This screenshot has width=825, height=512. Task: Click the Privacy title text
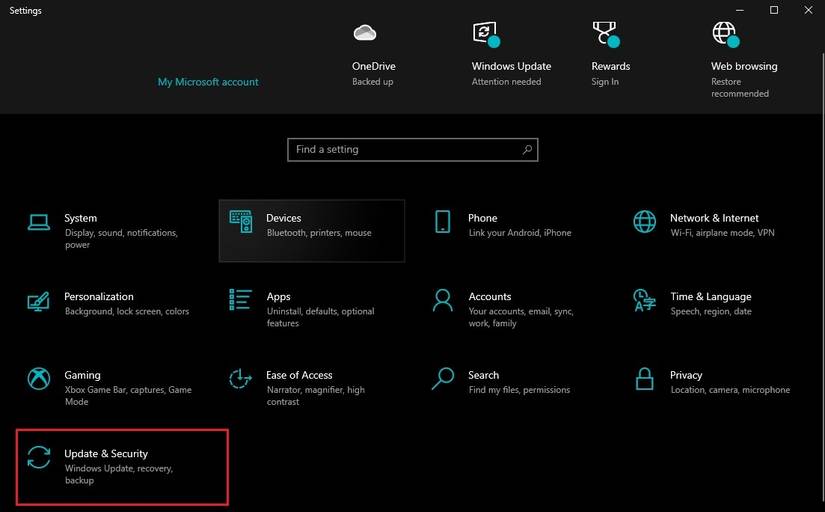(686, 375)
